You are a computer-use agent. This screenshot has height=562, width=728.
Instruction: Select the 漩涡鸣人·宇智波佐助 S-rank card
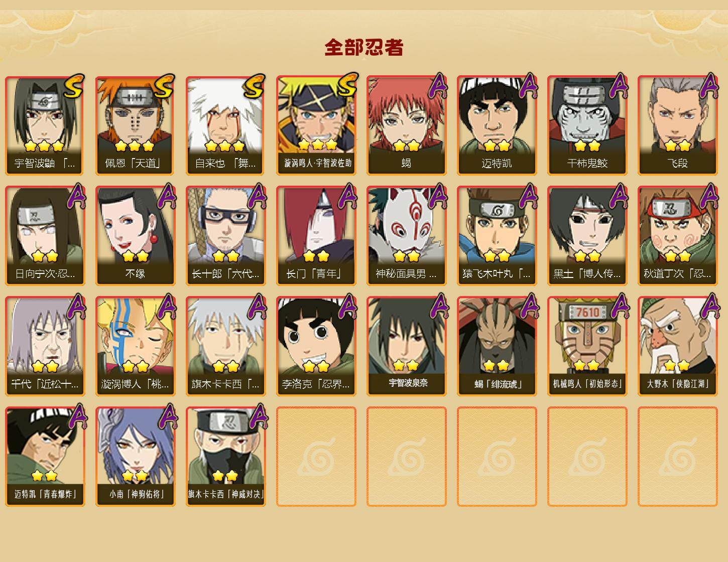click(x=316, y=125)
